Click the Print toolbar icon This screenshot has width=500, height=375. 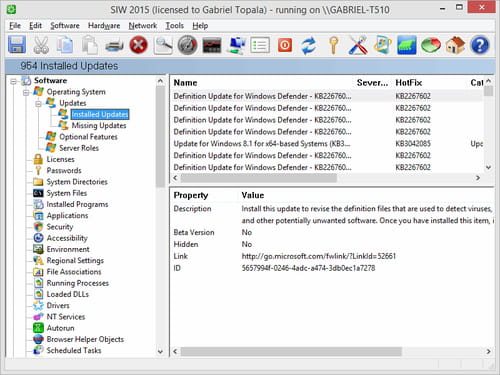114,45
